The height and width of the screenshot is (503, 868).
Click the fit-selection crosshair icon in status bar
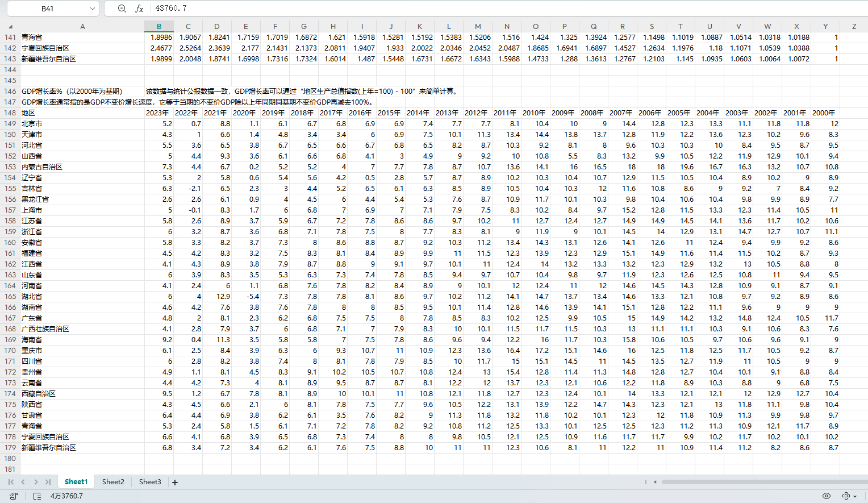tap(846, 496)
